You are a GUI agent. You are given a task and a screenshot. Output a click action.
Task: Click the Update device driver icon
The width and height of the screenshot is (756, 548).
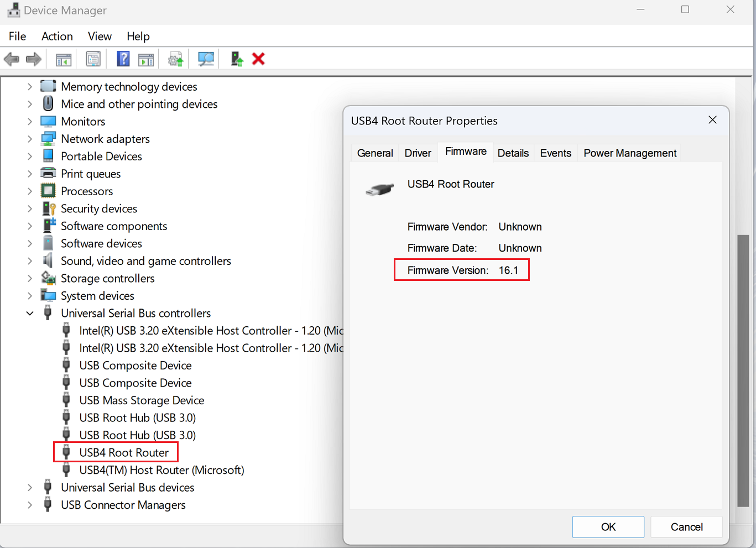coord(176,59)
